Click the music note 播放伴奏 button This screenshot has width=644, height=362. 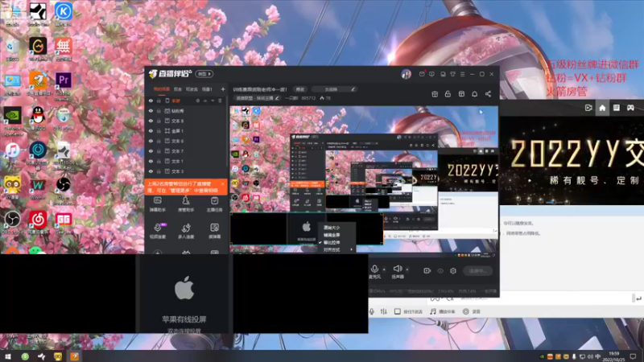(x=443, y=311)
